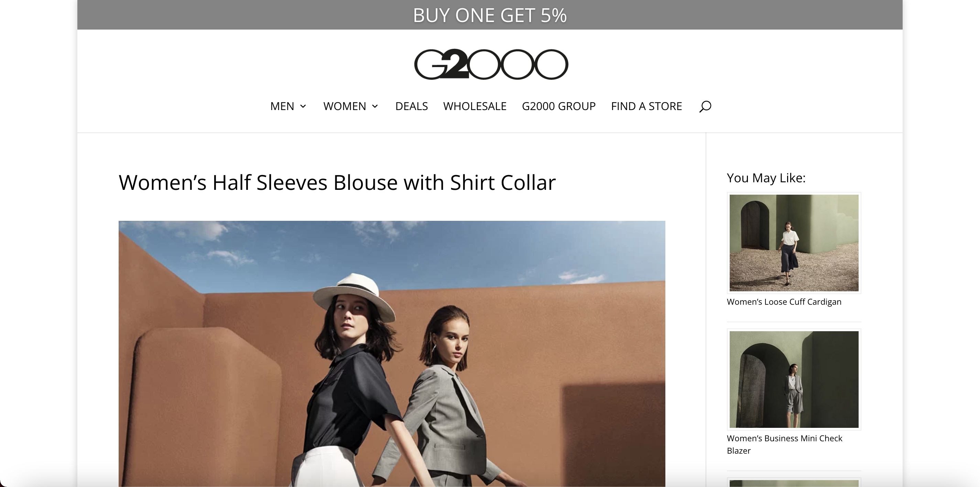Open the WHOLESALE page
The height and width of the screenshot is (487, 980).
(475, 106)
